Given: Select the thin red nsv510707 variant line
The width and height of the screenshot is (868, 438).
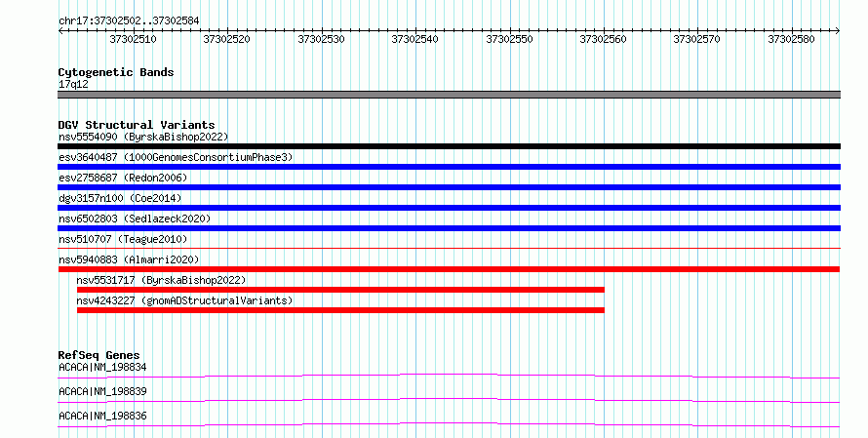Looking at the screenshot, I should pos(449,248).
